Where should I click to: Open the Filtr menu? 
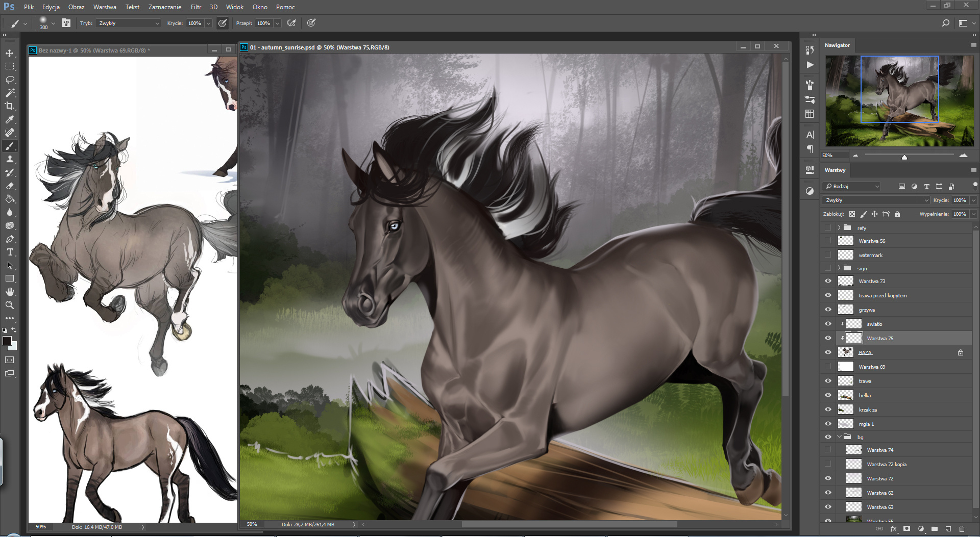196,7
